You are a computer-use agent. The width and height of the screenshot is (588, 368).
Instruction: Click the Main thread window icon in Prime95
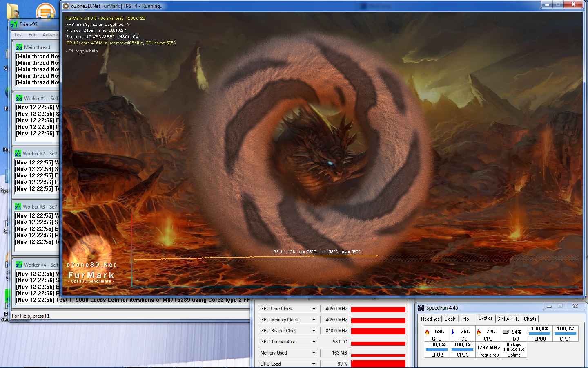19,47
